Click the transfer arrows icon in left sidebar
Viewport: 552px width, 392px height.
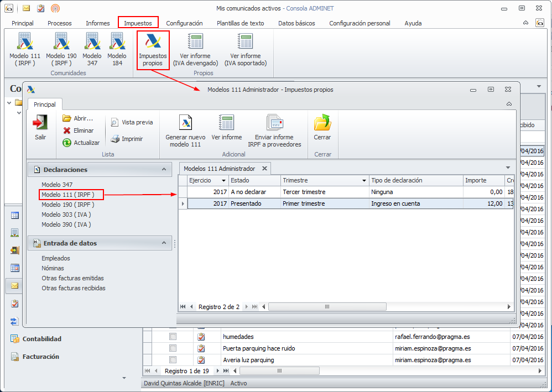14,321
